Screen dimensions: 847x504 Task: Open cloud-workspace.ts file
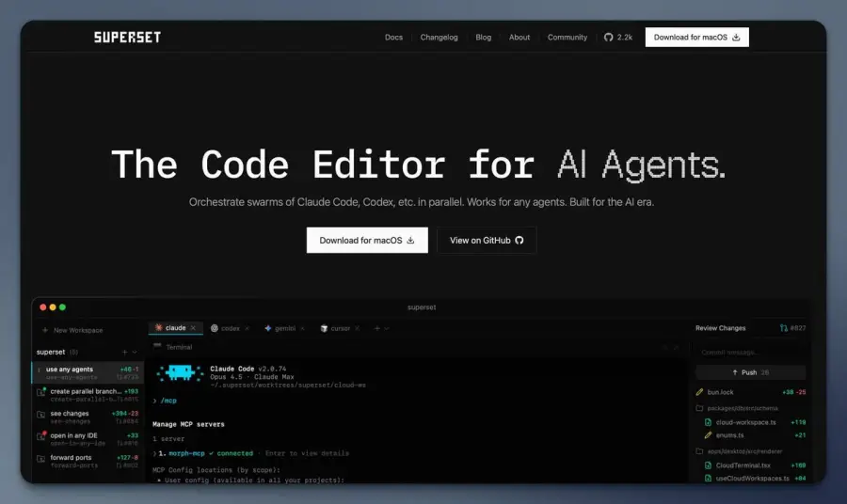(755, 422)
